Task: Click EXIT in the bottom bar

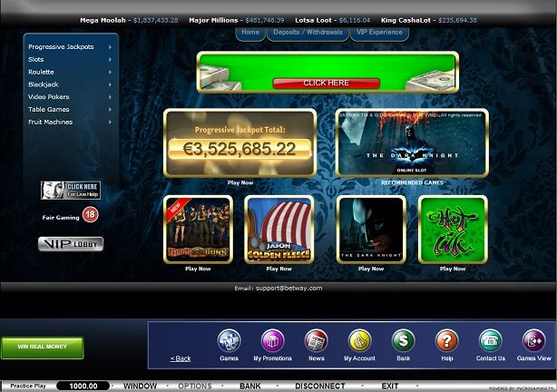Action: [390, 386]
